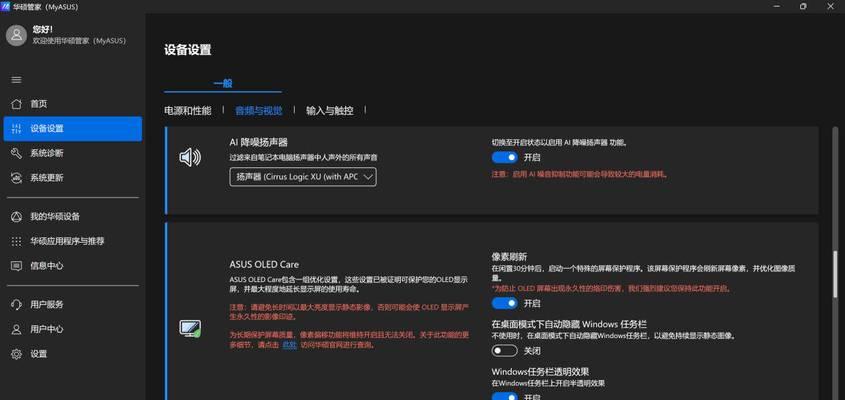Click the ASUS OLED Care title text
Viewport: 845px width, 400px height.
point(264,265)
